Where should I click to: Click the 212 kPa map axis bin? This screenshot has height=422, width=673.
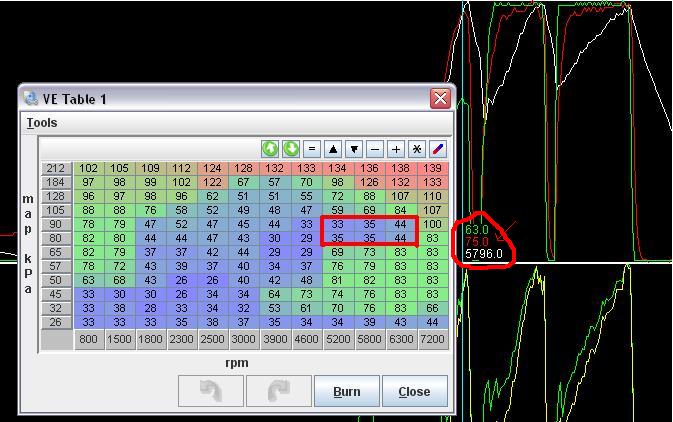pos(56,168)
